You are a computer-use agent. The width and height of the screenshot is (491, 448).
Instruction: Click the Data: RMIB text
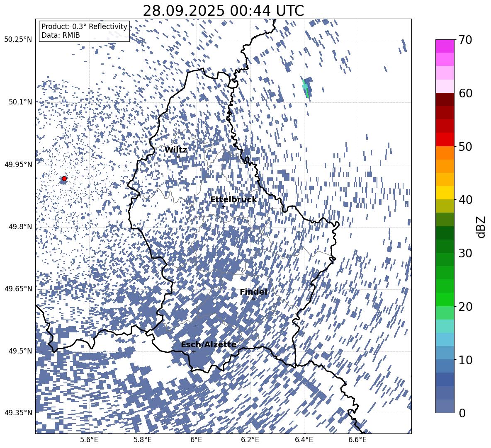(x=61, y=35)
